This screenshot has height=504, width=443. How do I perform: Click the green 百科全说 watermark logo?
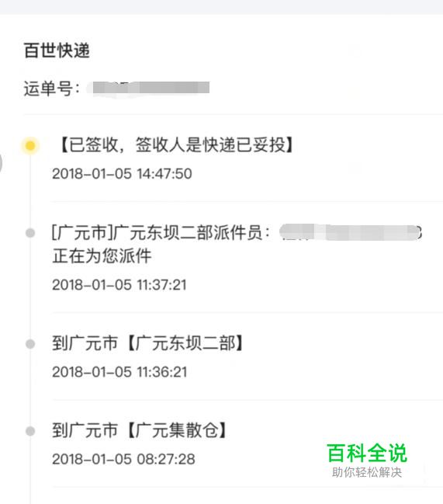(x=367, y=453)
